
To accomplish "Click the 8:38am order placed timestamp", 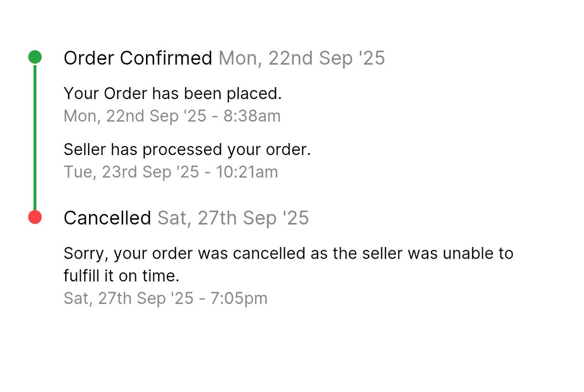I will 172,116.
